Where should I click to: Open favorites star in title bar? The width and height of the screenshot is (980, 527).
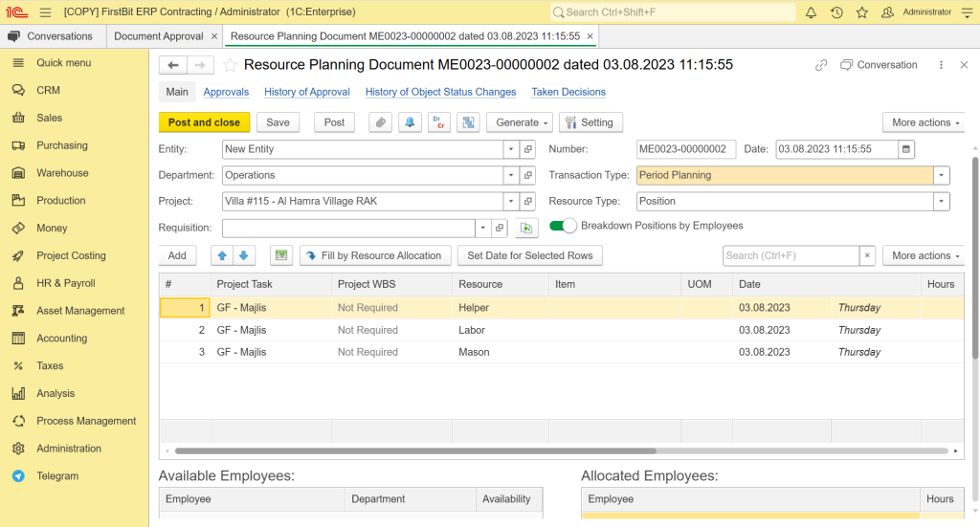point(862,11)
